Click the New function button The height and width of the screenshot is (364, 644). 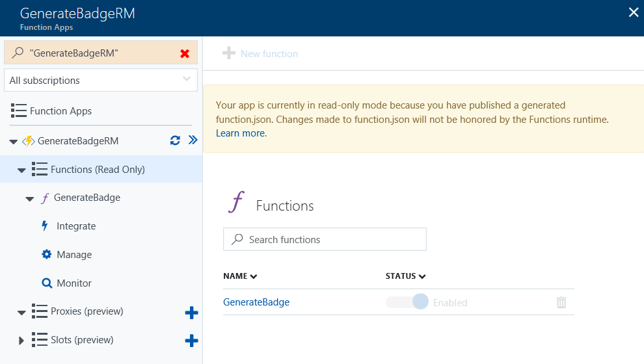tap(261, 54)
